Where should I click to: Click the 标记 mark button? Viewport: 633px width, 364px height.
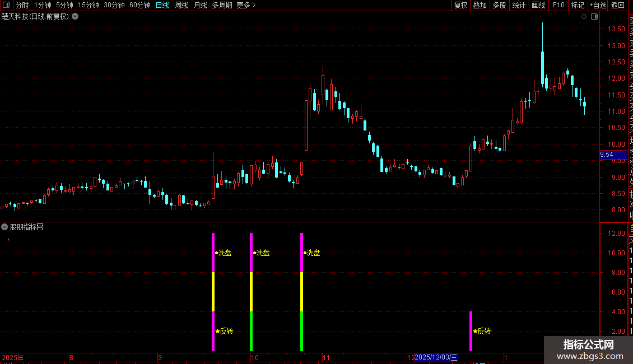click(x=578, y=5)
